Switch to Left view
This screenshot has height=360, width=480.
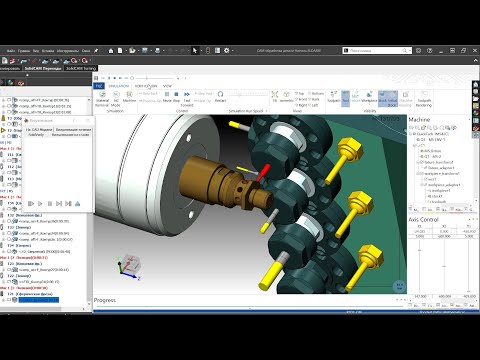pyautogui.click(x=313, y=105)
